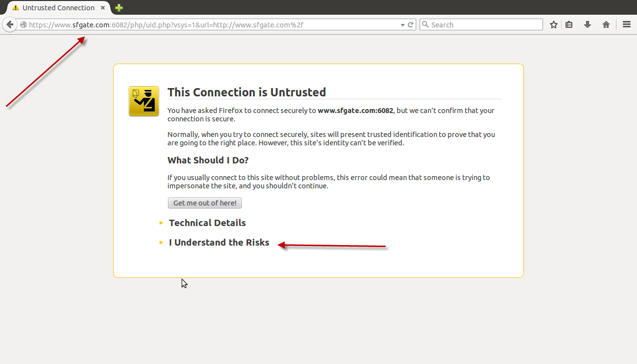The width and height of the screenshot is (637, 364).
Task: Focus the Search input field
Action: (481, 24)
